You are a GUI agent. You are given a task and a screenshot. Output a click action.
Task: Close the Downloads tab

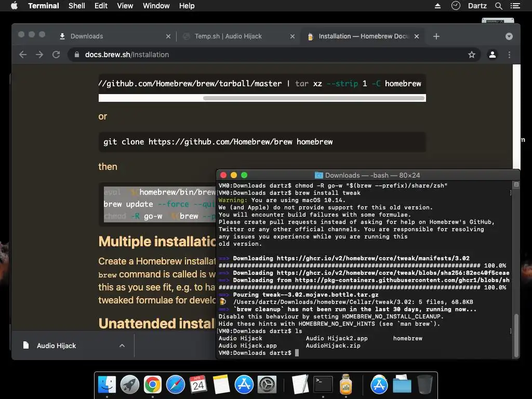[168, 36]
